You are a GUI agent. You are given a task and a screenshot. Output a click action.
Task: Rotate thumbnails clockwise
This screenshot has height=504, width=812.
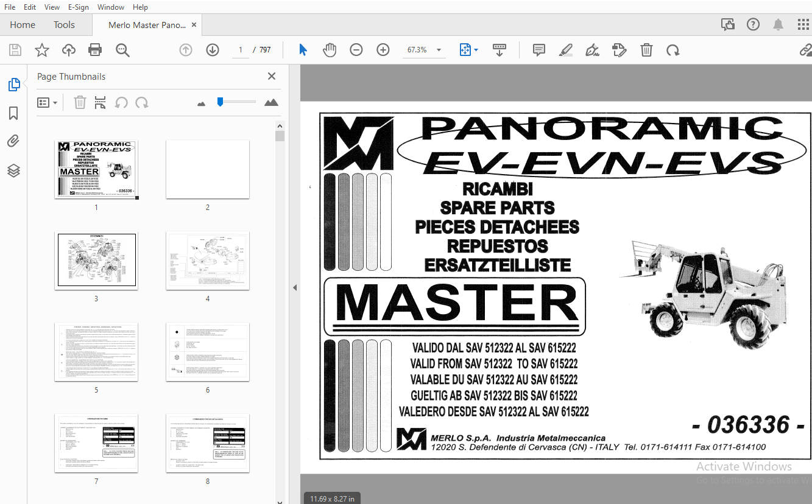click(142, 102)
